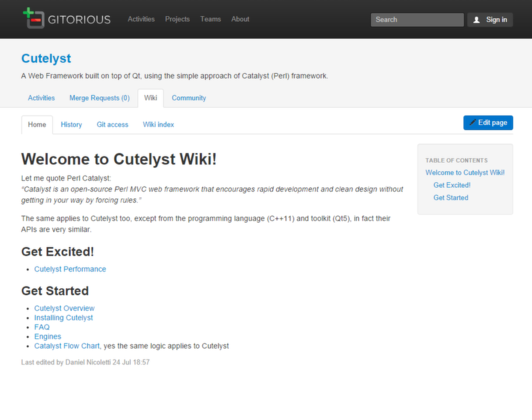Viewport: 532px width, 420px height.
Task: Click the 'TABLE OF CONTENTS' label
Action: point(456,160)
